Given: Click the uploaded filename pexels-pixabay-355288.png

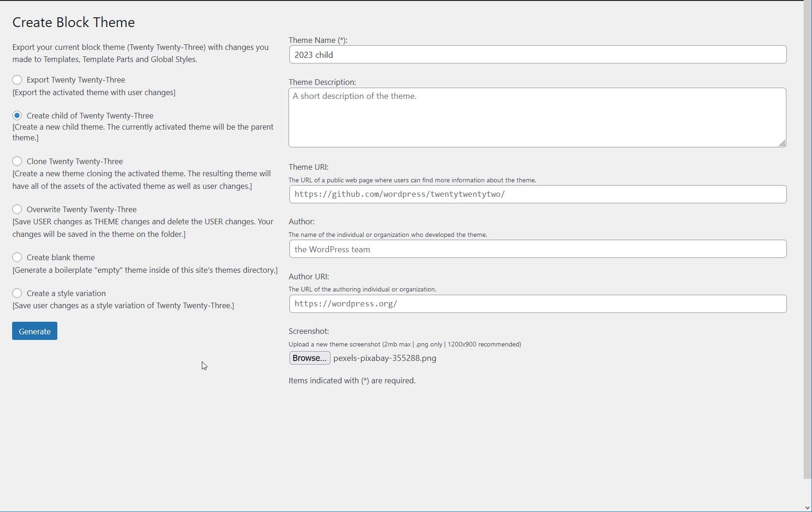Looking at the screenshot, I should [385, 358].
